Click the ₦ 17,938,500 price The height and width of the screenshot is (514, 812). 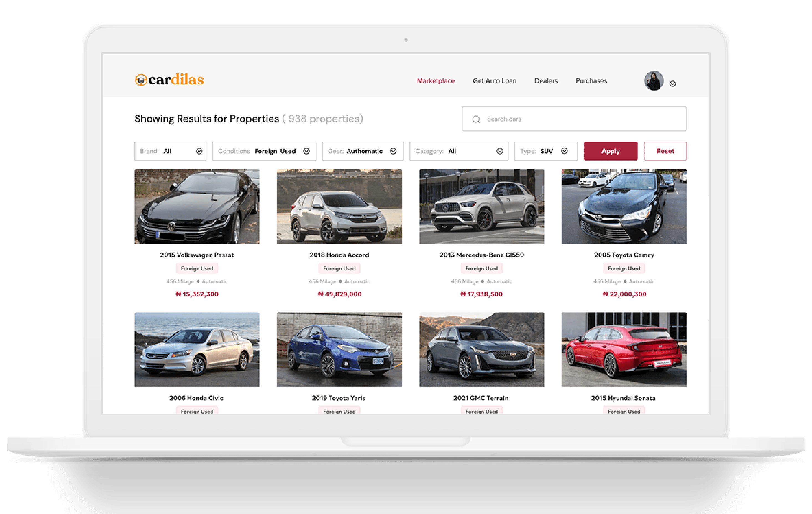[481, 294]
